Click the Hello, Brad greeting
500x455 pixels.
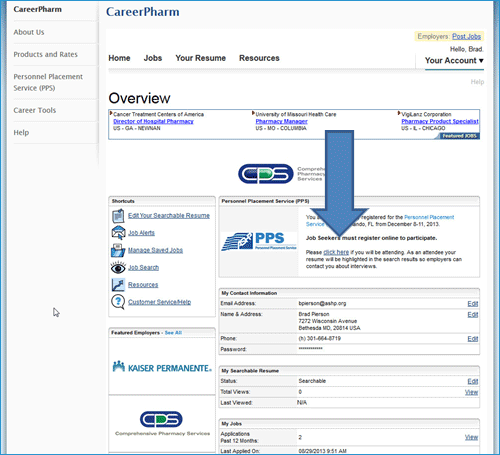click(x=467, y=49)
